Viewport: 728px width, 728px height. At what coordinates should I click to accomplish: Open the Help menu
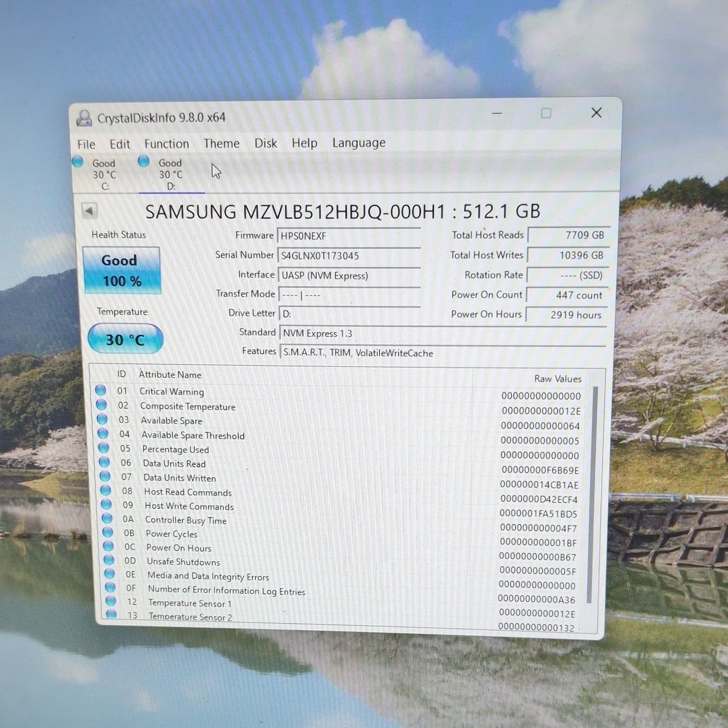[x=304, y=144]
